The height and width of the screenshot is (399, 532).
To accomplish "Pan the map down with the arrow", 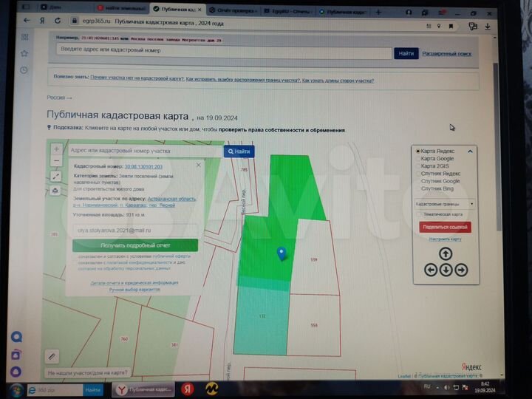I will [x=446, y=270].
